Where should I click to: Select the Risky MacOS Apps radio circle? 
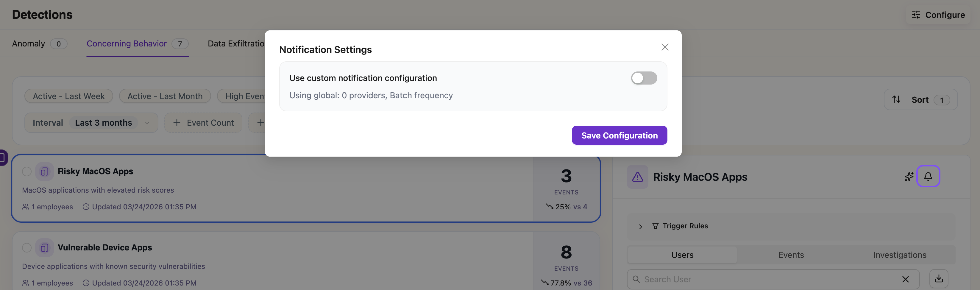coord(26,171)
